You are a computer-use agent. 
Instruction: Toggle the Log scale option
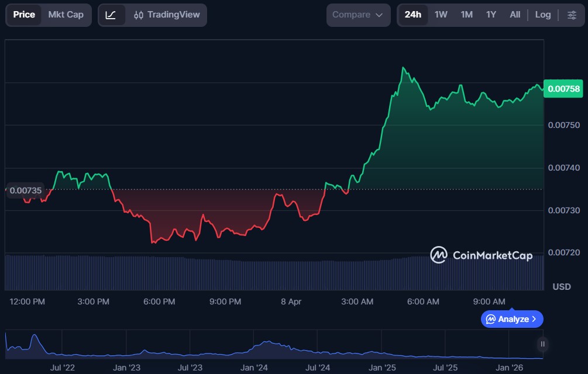click(543, 15)
